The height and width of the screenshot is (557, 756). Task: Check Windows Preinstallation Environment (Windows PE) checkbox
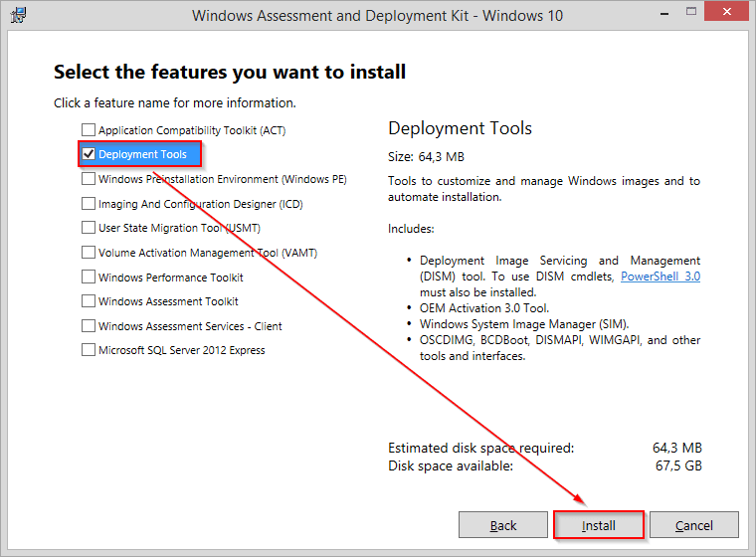pyautogui.click(x=89, y=178)
